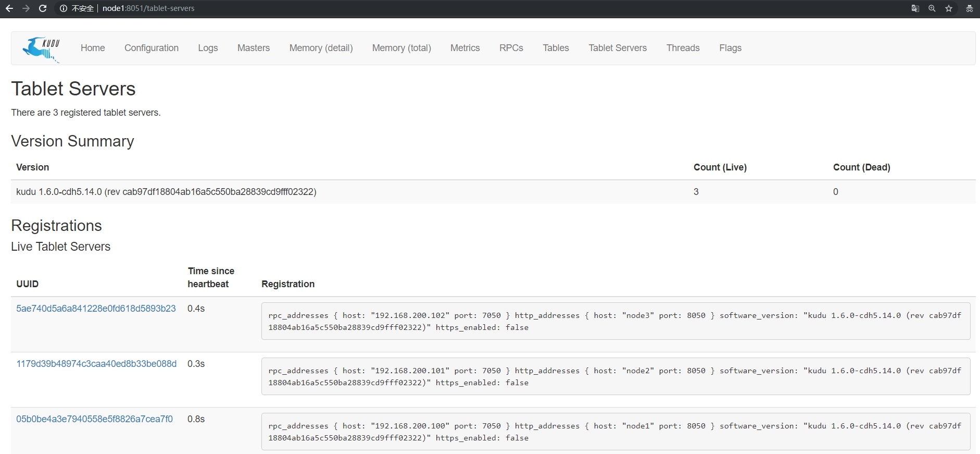
Task: Click the UUID column header
Action: (x=27, y=284)
